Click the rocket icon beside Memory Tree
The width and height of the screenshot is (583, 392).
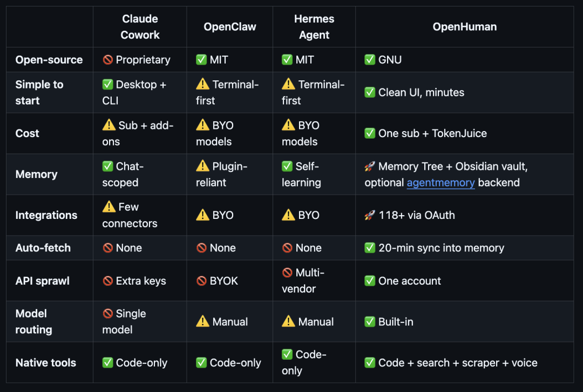pyautogui.click(x=370, y=166)
